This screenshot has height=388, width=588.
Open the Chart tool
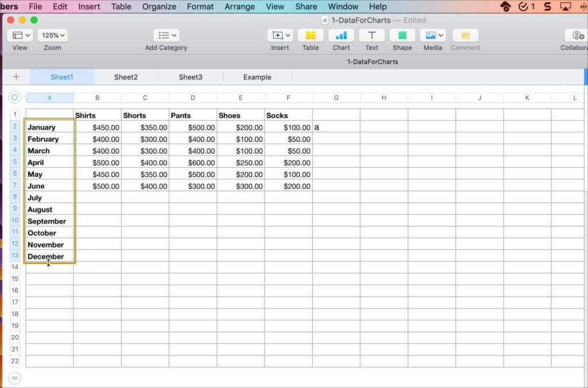pyautogui.click(x=341, y=36)
